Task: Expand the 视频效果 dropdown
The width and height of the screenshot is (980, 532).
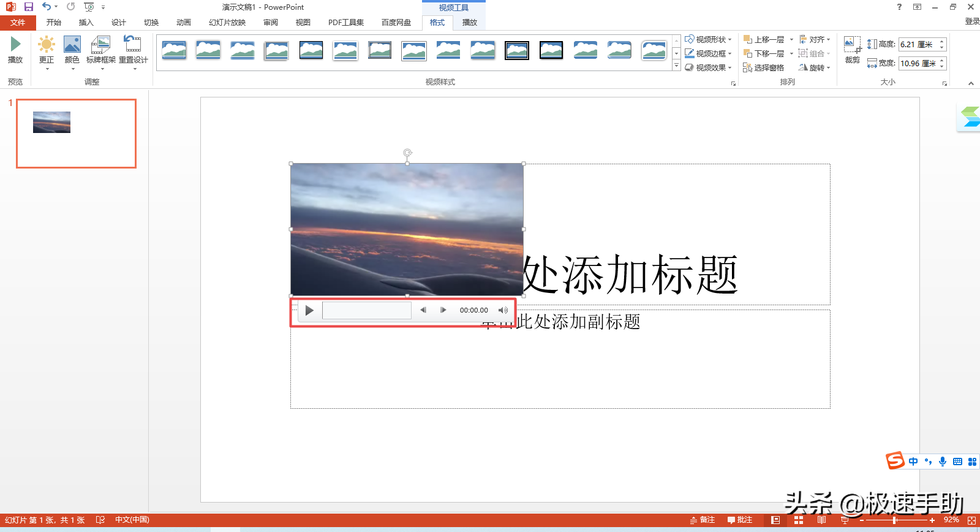Action: point(708,67)
